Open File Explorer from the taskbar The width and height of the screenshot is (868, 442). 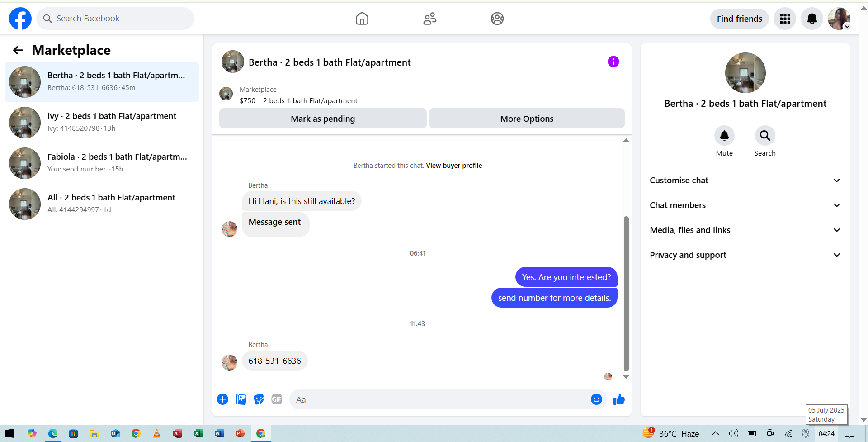coord(94,433)
